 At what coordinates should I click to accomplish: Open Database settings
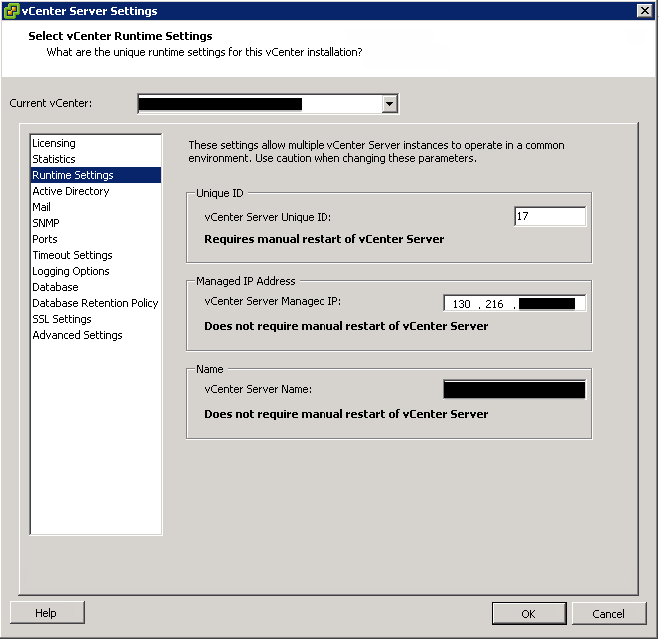(x=55, y=287)
